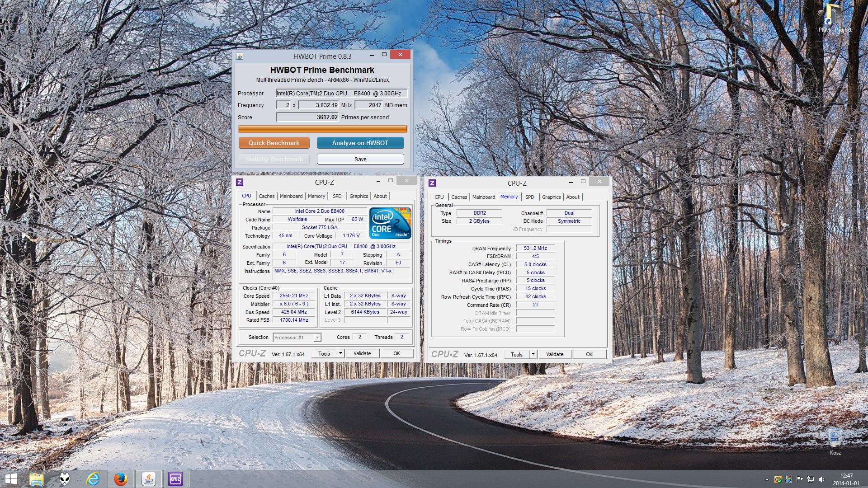Select the Java (HWBOT Prime) taskbar icon

(x=148, y=479)
